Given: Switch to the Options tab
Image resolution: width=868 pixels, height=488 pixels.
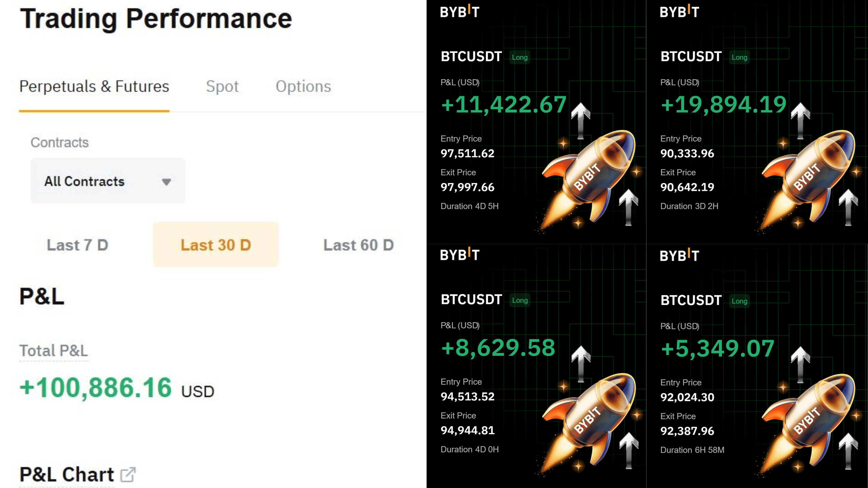Looking at the screenshot, I should point(303,86).
